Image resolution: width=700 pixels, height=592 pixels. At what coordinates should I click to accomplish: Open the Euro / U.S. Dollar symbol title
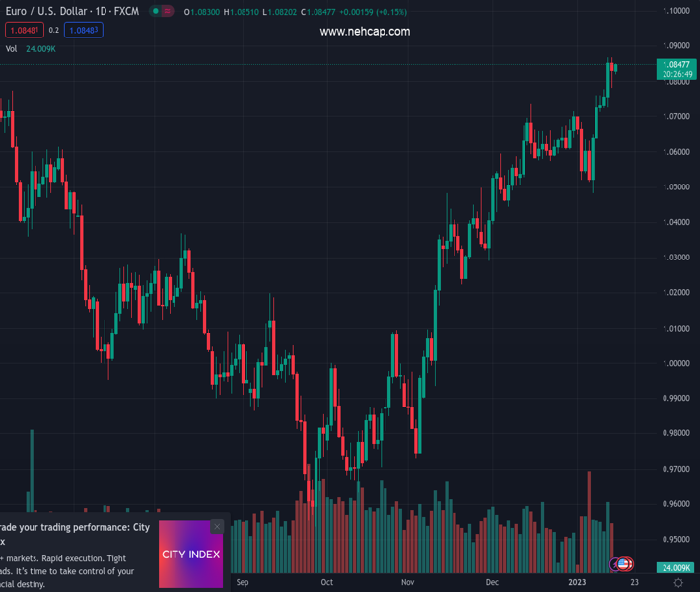pos(71,12)
